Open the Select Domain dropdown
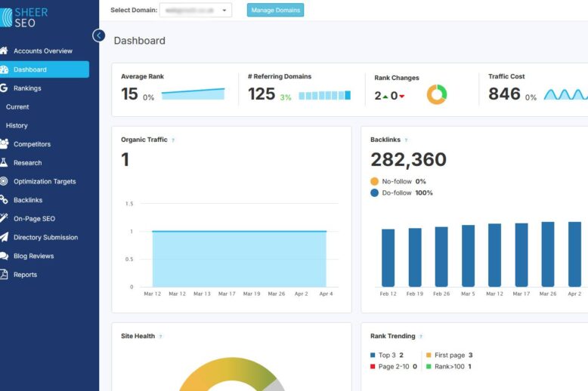This screenshot has height=391, width=588. 196,10
